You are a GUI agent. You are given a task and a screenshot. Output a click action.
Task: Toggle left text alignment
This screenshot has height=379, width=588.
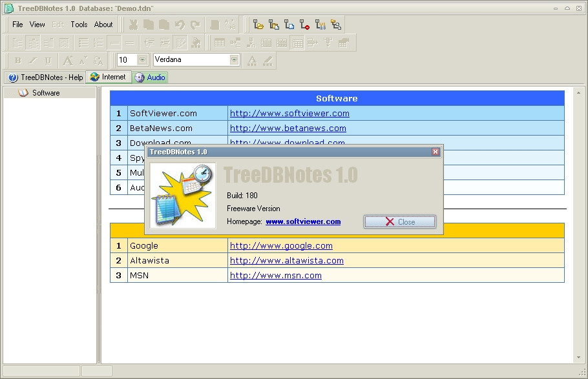(x=17, y=43)
